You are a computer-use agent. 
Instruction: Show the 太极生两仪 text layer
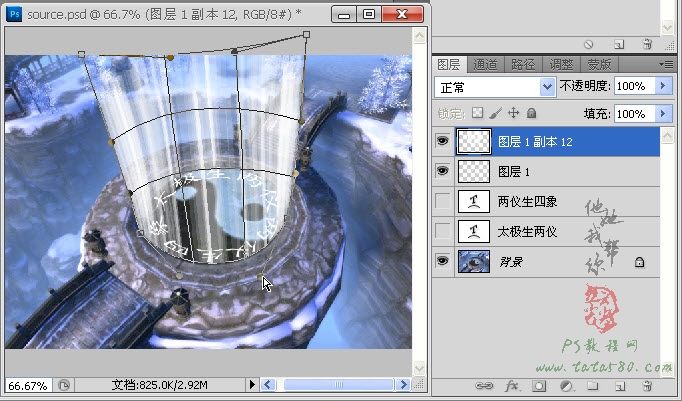tap(443, 231)
